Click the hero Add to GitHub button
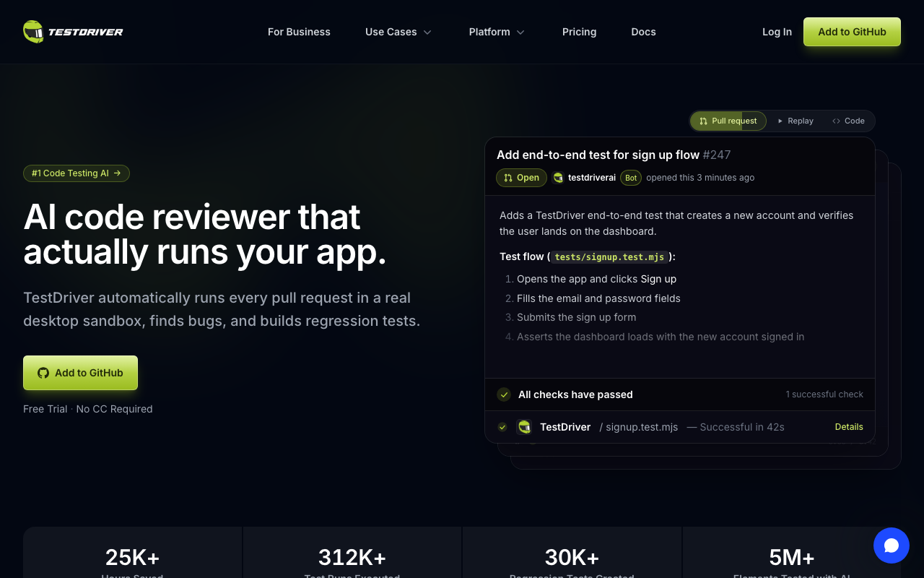924x578 pixels. coord(80,373)
